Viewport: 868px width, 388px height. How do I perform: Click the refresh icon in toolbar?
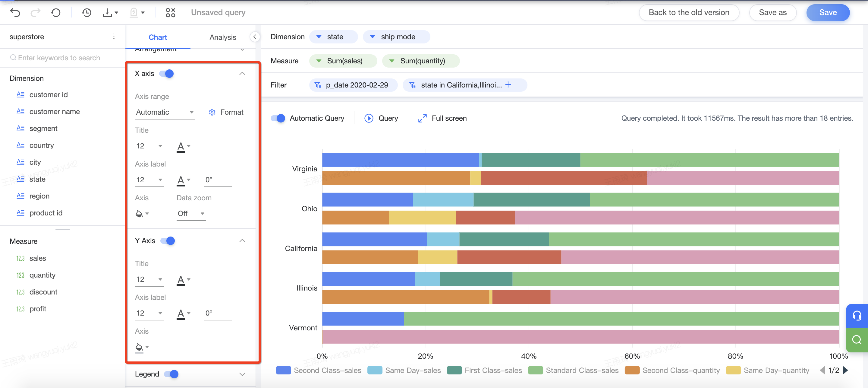coord(56,13)
